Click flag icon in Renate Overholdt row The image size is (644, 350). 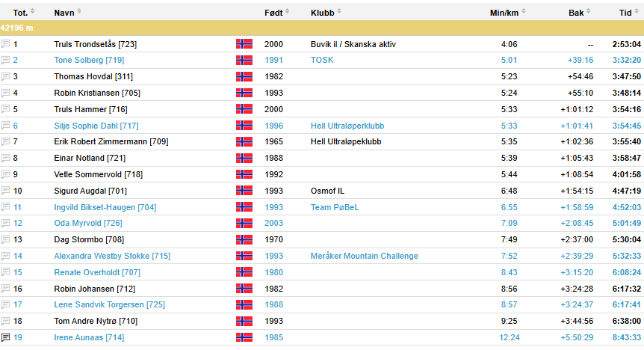coord(244,272)
